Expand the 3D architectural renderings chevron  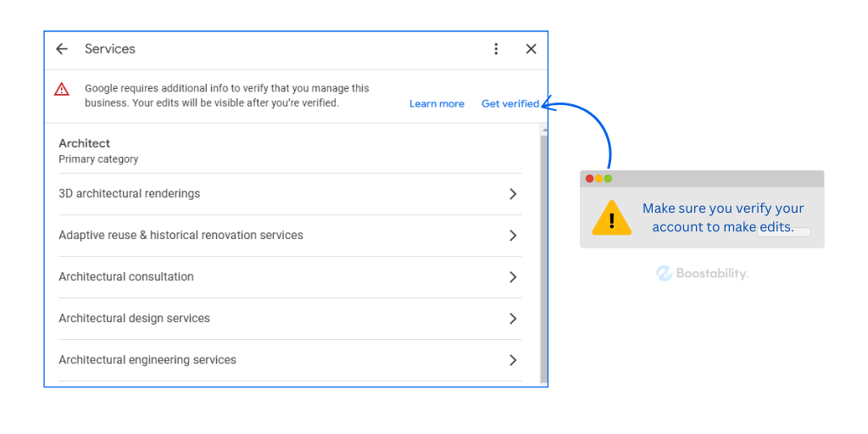pos(512,194)
